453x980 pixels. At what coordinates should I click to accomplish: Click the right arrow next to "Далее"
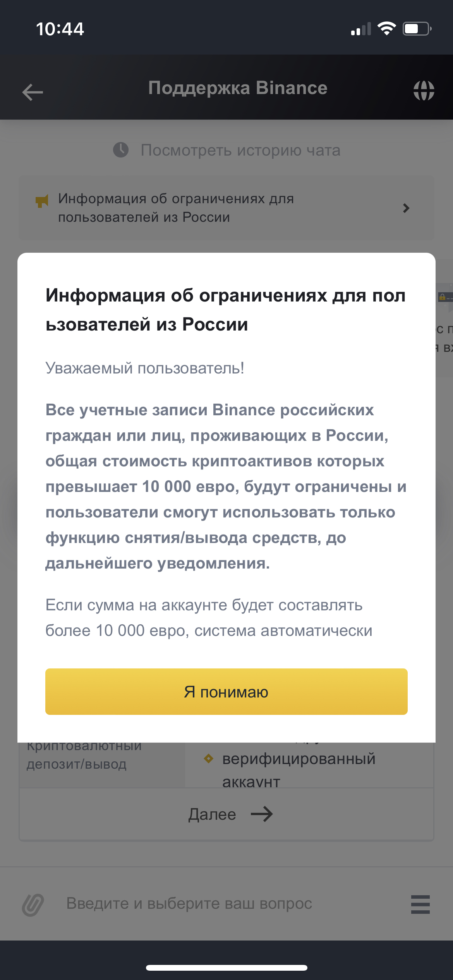[x=262, y=814]
